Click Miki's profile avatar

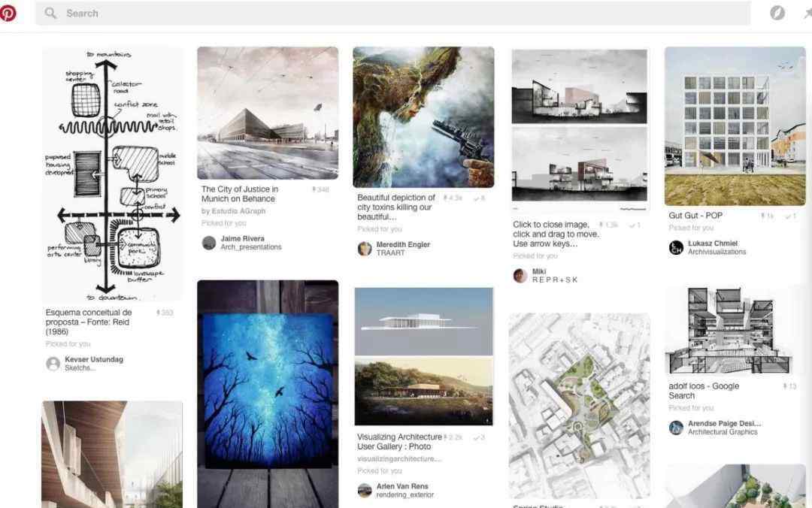520,276
